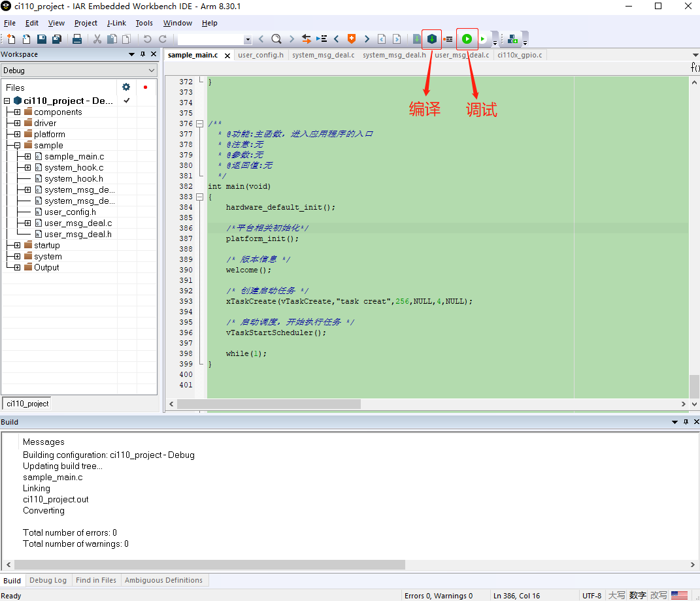The width and height of the screenshot is (700, 601).
Task: Open the Replace tool in the toolbar
Action: pos(307,39)
